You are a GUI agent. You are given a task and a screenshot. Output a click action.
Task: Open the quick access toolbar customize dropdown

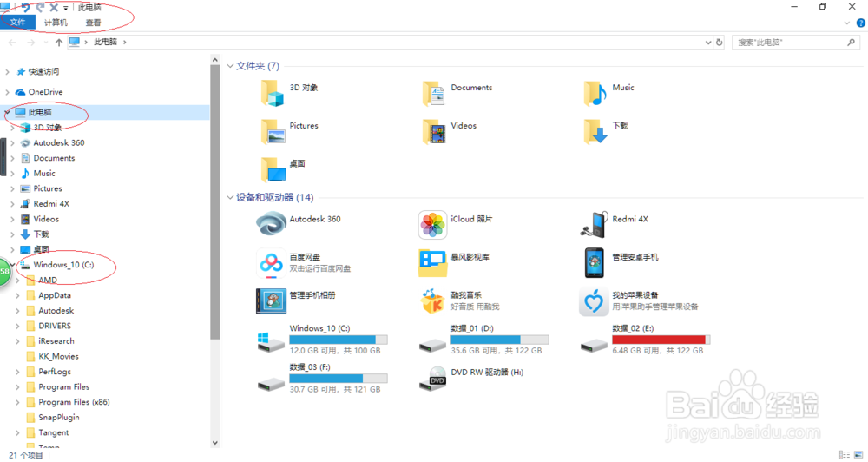[65, 8]
